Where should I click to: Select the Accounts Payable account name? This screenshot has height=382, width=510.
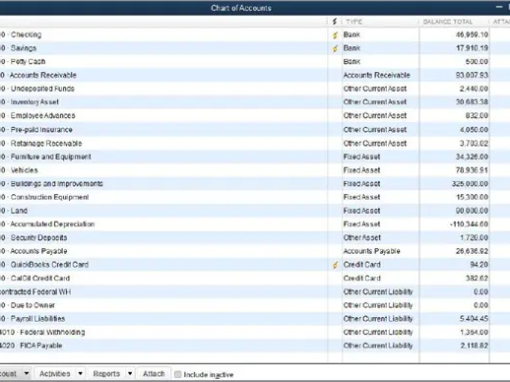[39, 251]
